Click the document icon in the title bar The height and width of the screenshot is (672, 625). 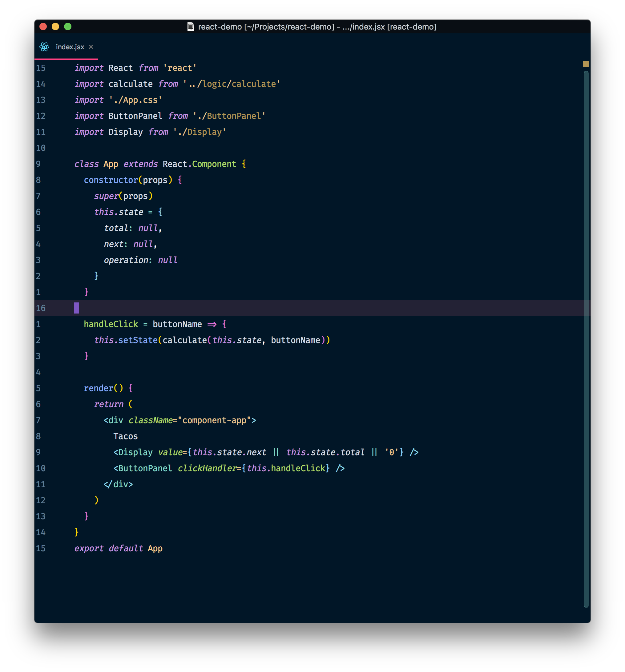tap(191, 26)
